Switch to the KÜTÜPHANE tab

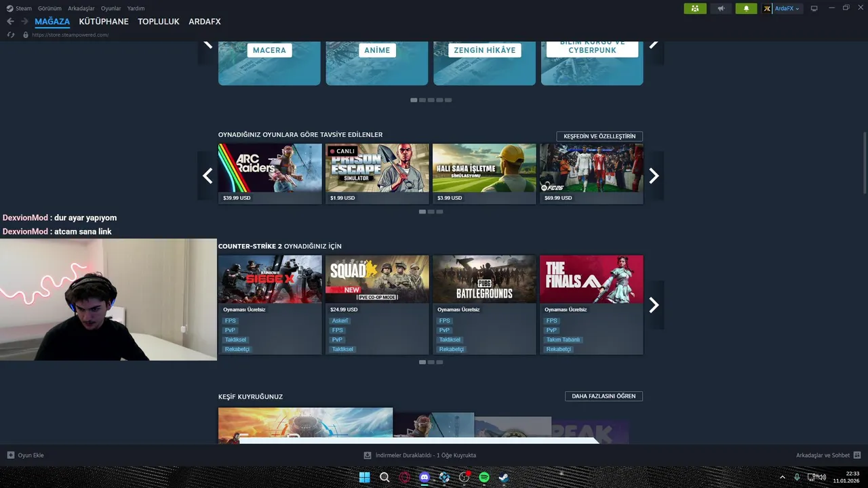[104, 22]
